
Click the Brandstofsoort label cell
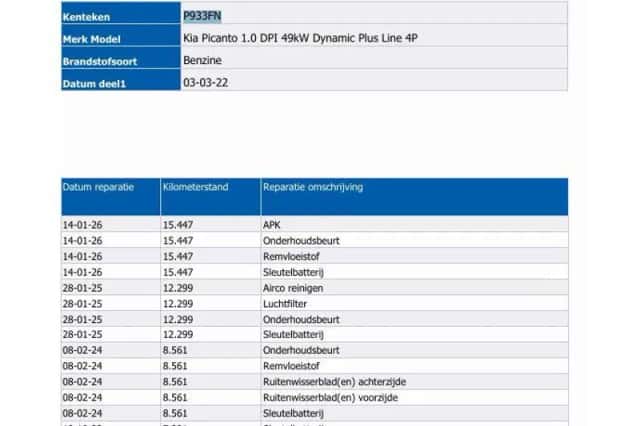tap(121, 57)
